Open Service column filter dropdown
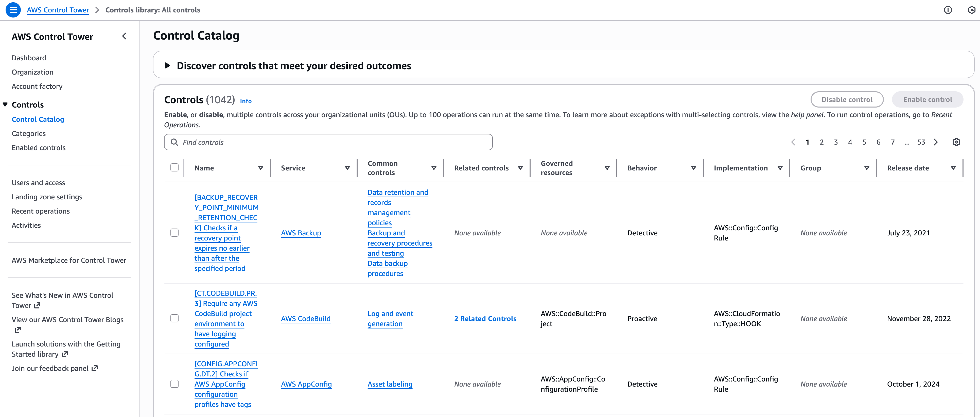Image resolution: width=980 pixels, height=417 pixels. pos(347,168)
